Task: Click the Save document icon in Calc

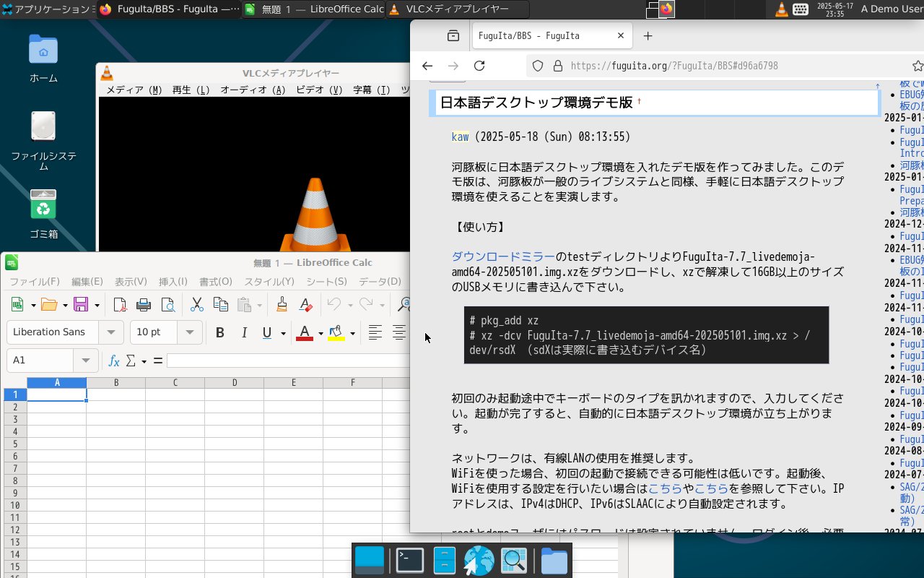Action: [81, 305]
